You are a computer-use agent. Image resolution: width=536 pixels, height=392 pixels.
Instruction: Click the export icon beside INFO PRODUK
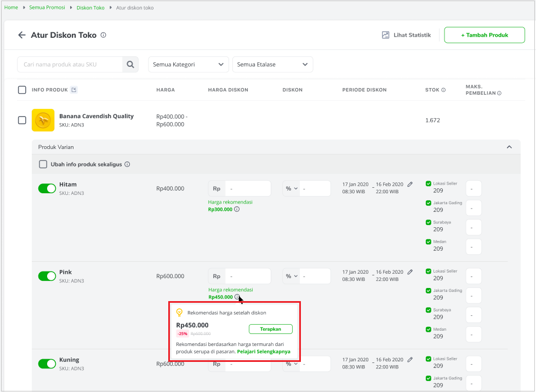74,90
